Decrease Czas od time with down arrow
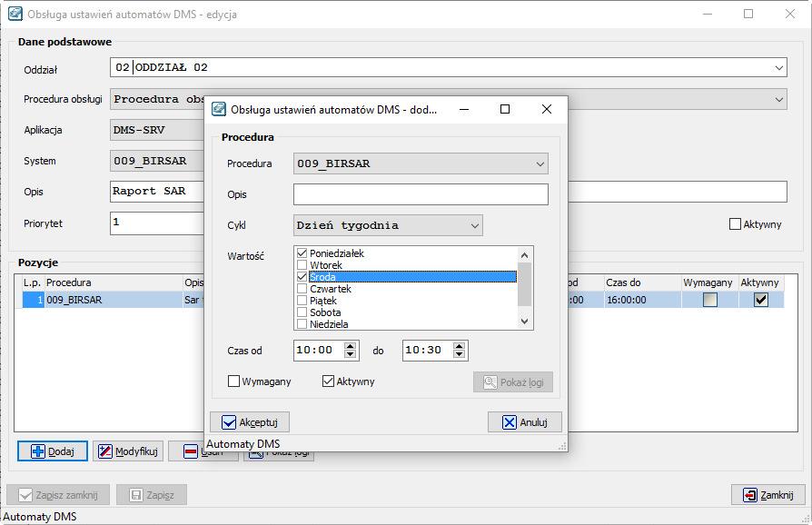The image size is (812, 525). (x=350, y=354)
